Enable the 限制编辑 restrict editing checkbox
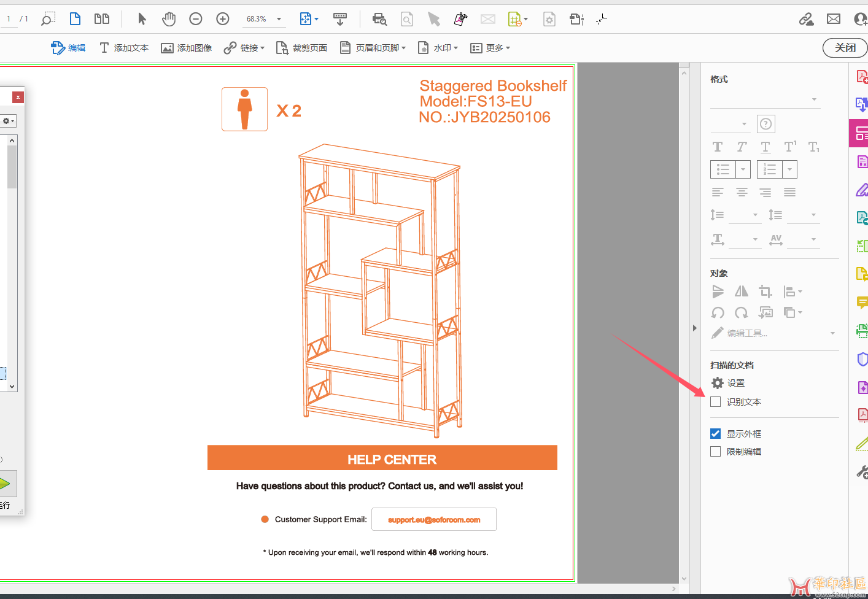The height and width of the screenshot is (599, 868). coord(716,452)
